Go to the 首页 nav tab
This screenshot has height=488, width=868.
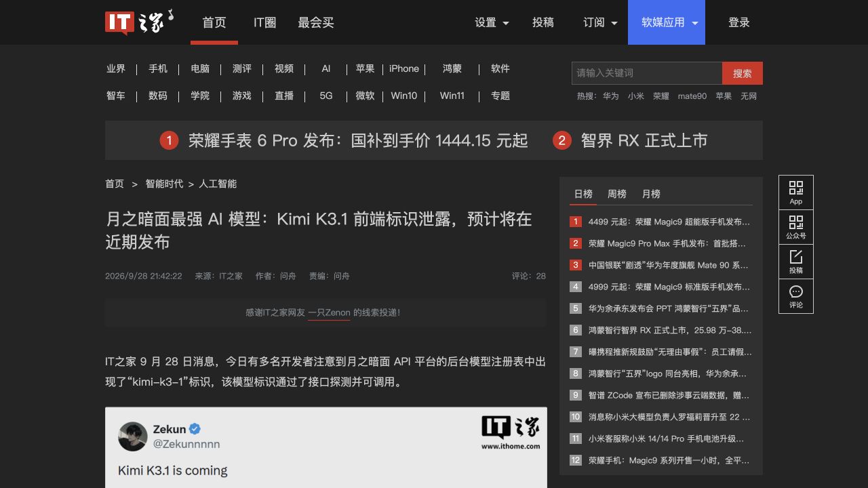point(214,22)
